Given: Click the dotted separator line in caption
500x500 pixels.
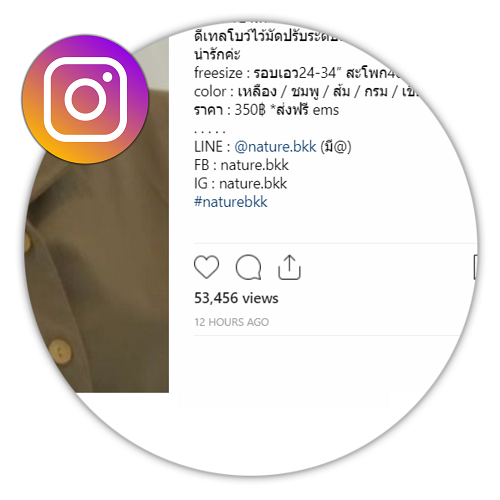Looking at the screenshot, I should click(x=210, y=131).
